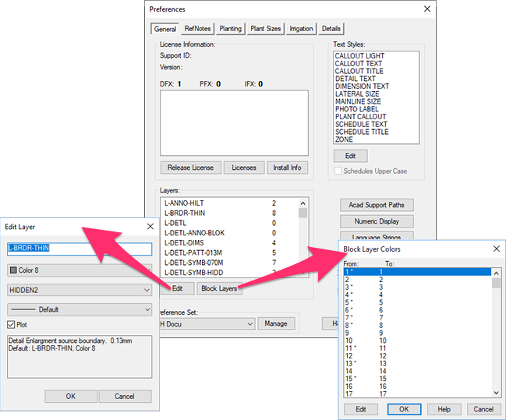Click the license information list box
506x420 pixels.
pyautogui.click(x=234, y=123)
